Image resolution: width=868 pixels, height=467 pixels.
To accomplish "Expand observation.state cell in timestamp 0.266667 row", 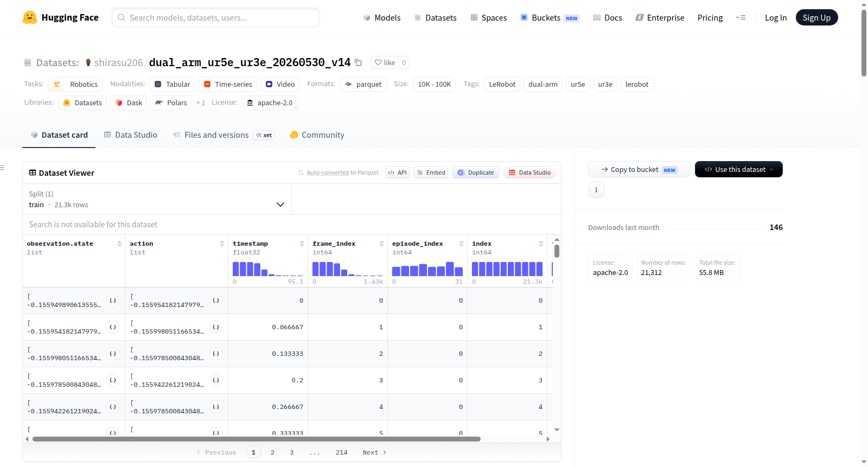I will 113,407.
